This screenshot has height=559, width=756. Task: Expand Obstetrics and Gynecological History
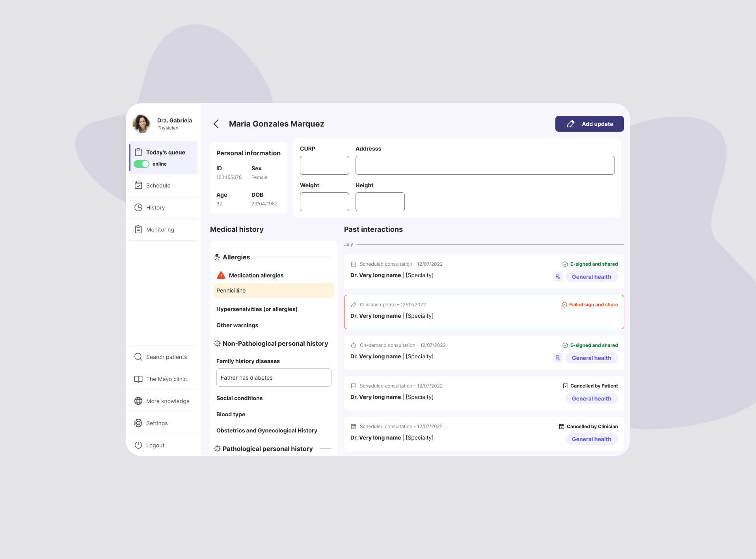click(x=266, y=430)
